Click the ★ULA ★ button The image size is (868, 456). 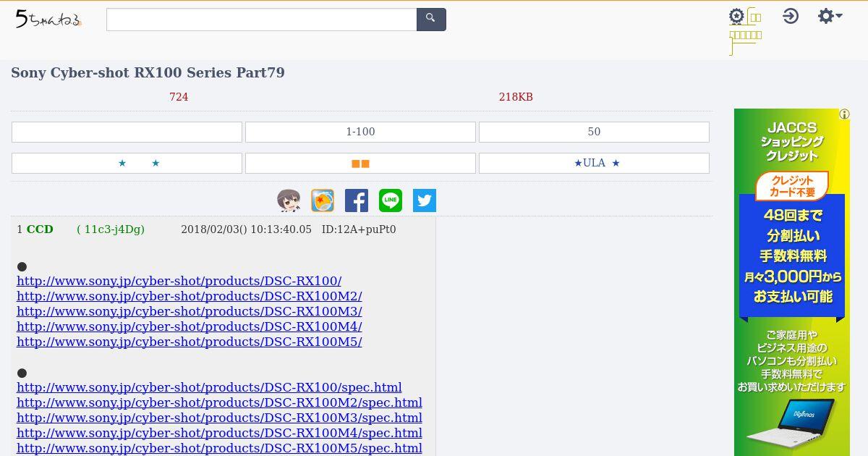pyautogui.click(x=594, y=163)
